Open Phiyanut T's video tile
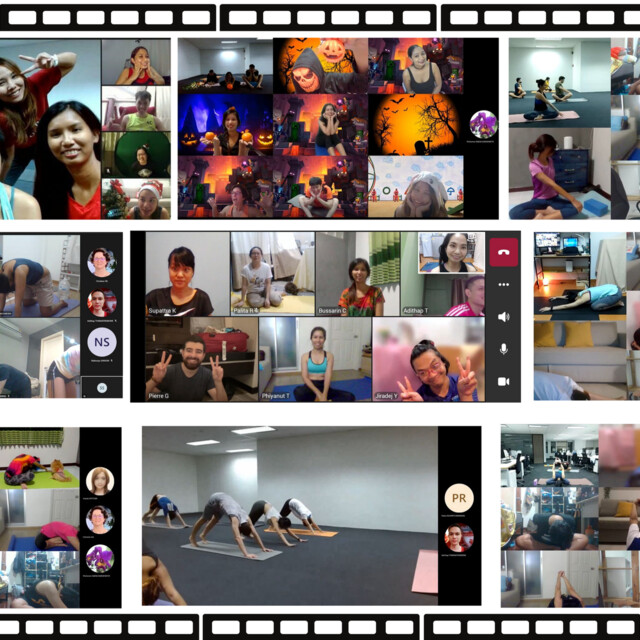This screenshot has height=640, width=640. pyautogui.click(x=315, y=360)
